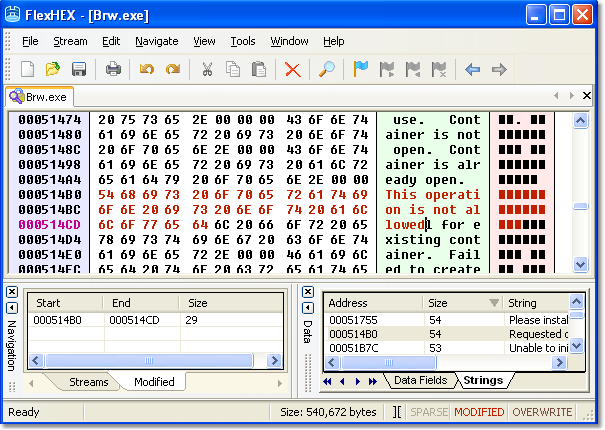Click the SPARSE status indicator
The height and width of the screenshot is (430, 605).
coord(429,412)
